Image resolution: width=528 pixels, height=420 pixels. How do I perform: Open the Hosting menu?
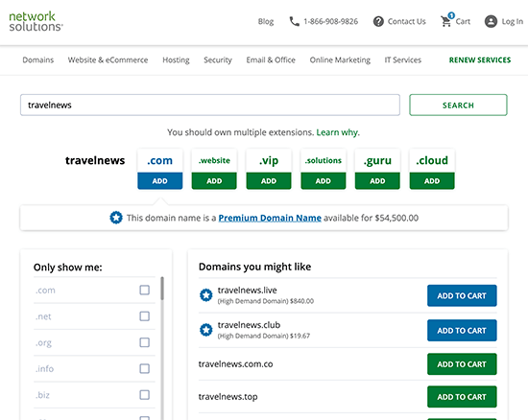tap(176, 59)
